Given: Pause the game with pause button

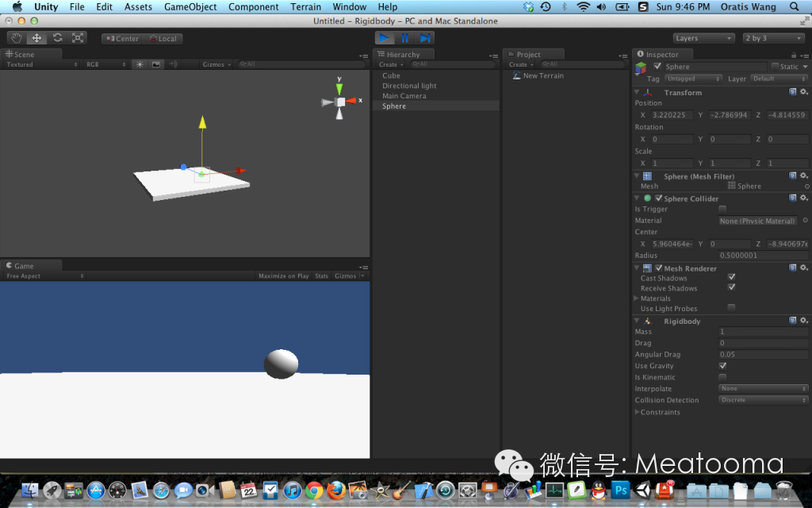Looking at the screenshot, I should coord(404,38).
